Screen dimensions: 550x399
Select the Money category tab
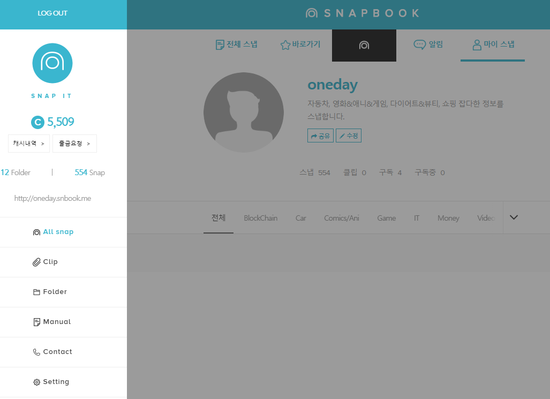[448, 218]
